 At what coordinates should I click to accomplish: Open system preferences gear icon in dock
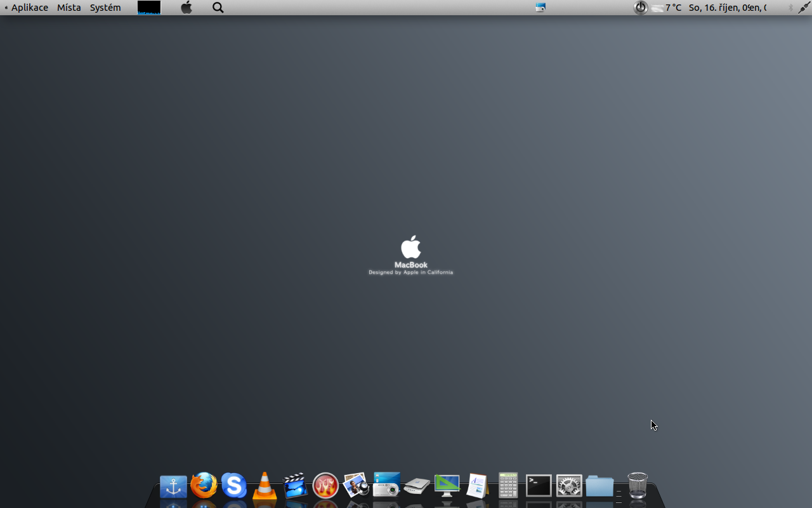[x=569, y=486]
